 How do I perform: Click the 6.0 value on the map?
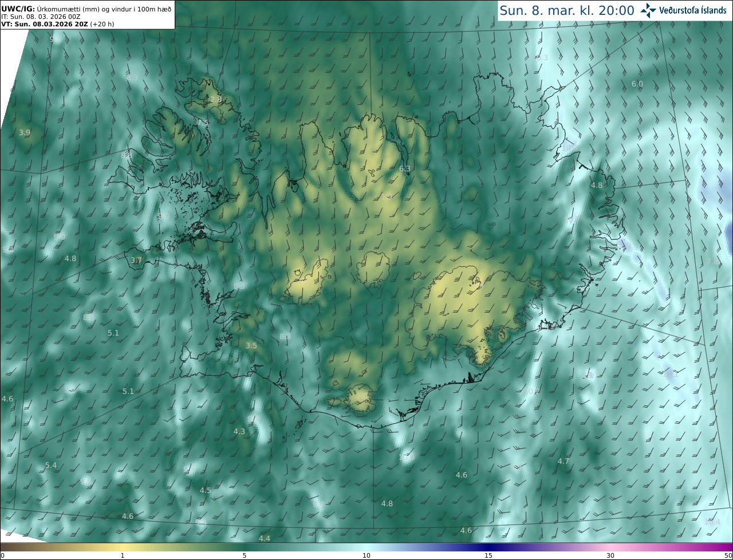(x=637, y=84)
